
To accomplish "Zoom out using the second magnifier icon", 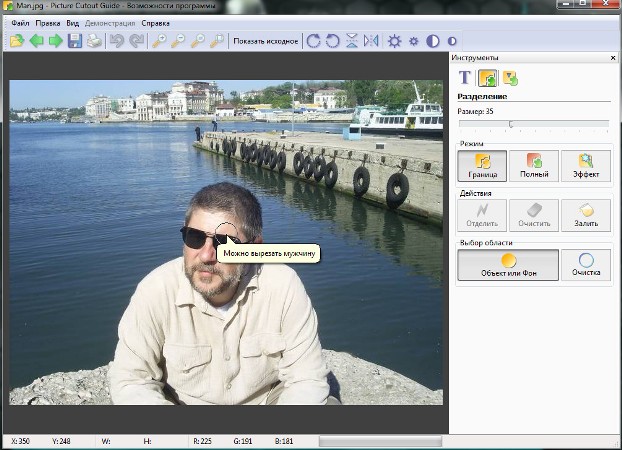I will 178,41.
